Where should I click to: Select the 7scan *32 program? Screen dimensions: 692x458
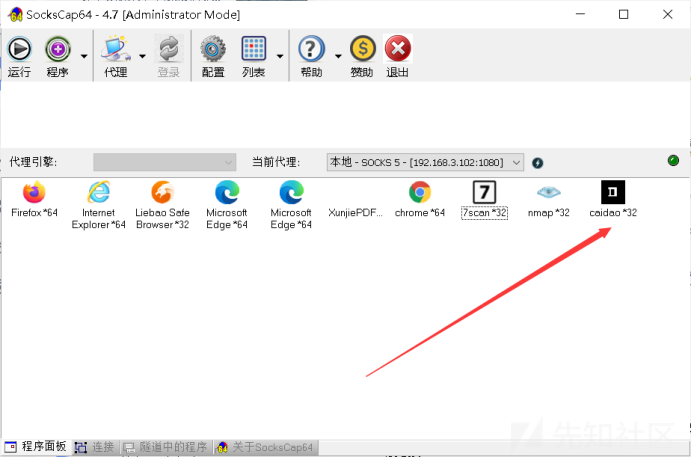484,199
